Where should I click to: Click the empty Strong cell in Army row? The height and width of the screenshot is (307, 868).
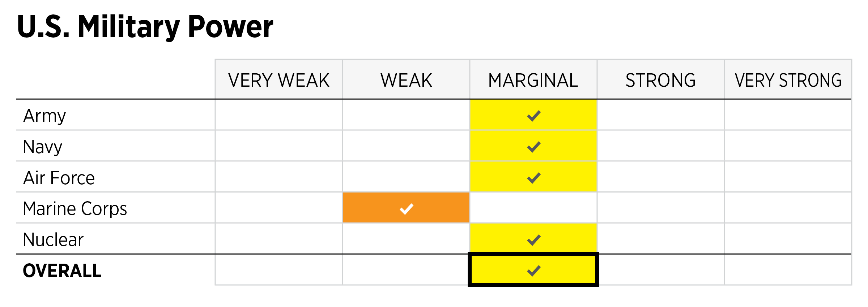[x=660, y=115]
